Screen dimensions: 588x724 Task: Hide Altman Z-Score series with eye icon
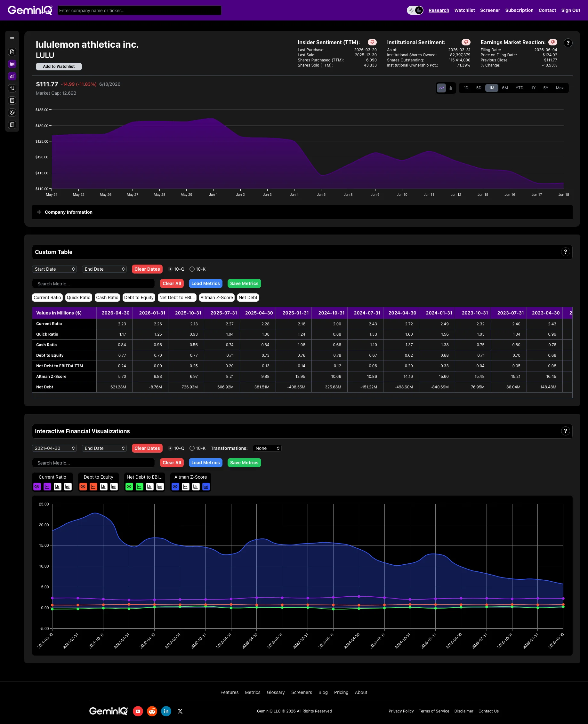(x=175, y=487)
